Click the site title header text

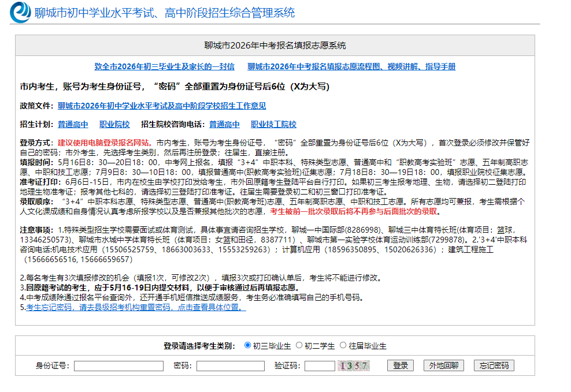[x=165, y=13]
